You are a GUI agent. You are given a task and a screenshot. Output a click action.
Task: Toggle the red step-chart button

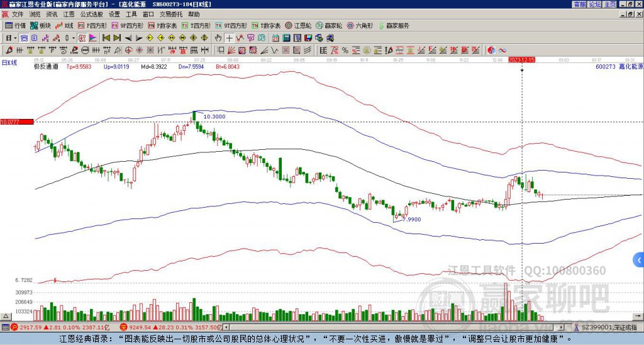56,38
